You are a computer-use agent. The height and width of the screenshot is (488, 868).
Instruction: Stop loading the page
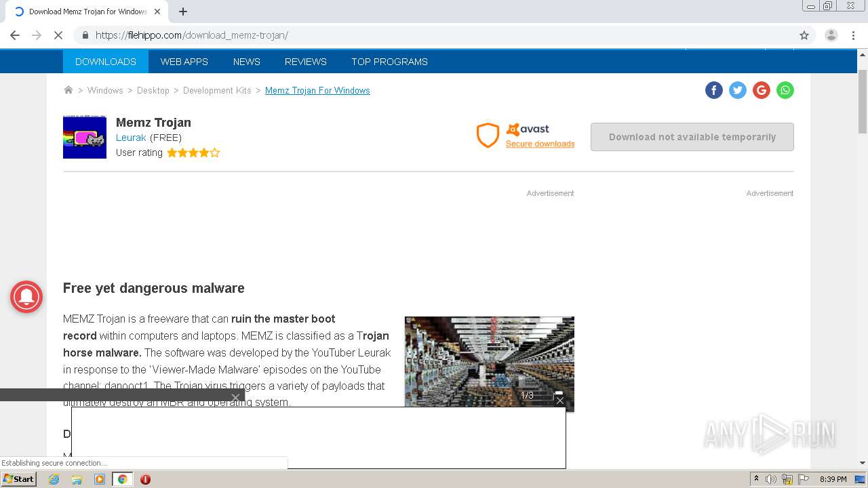(58, 35)
